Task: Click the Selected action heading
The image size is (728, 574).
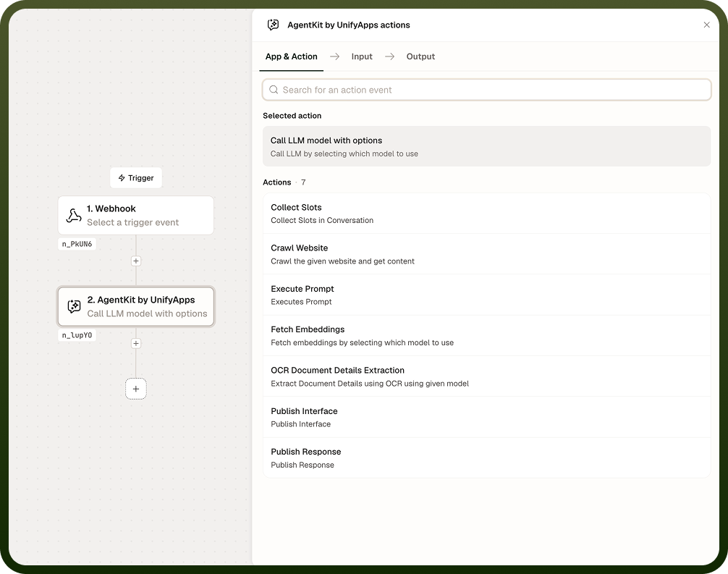Action: click(292, 116)
